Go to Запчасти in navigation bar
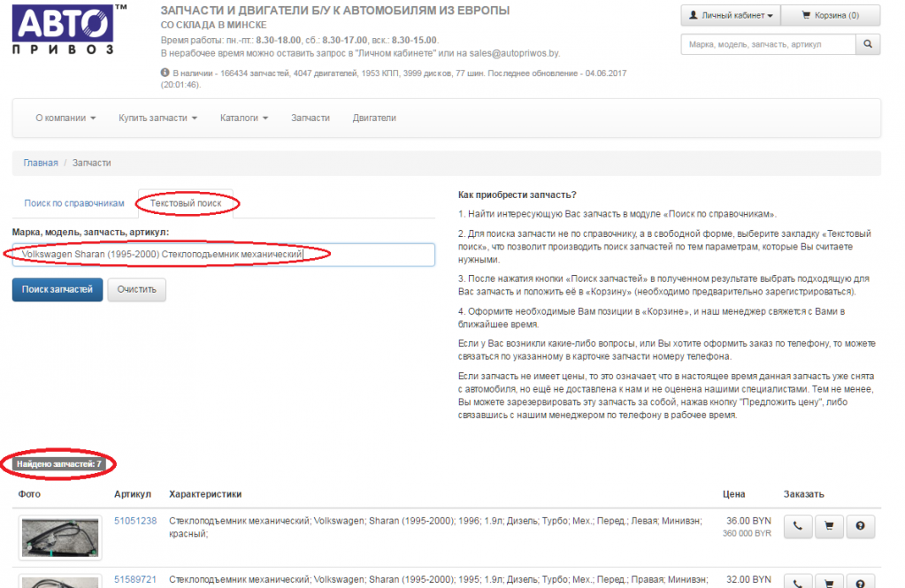Image resolution: width=905 pixels, height=588 pixels. pos(311,118)
